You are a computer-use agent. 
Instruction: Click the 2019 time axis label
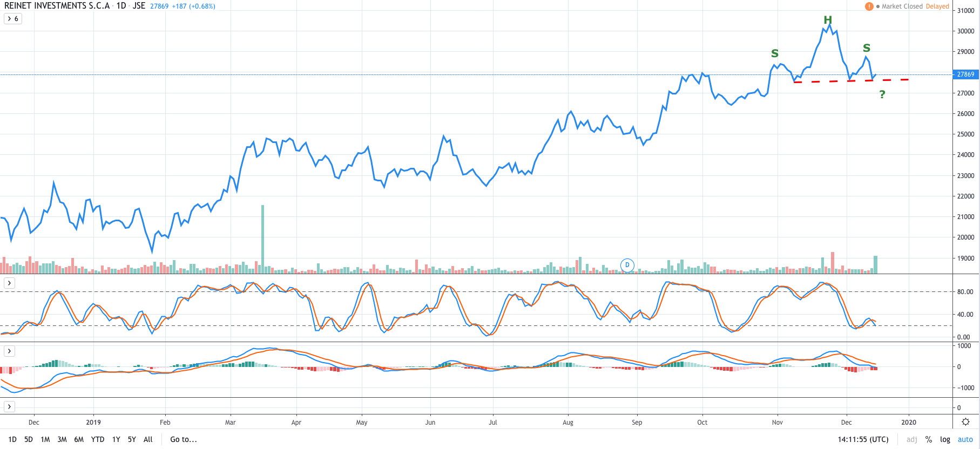coord(93,423)
